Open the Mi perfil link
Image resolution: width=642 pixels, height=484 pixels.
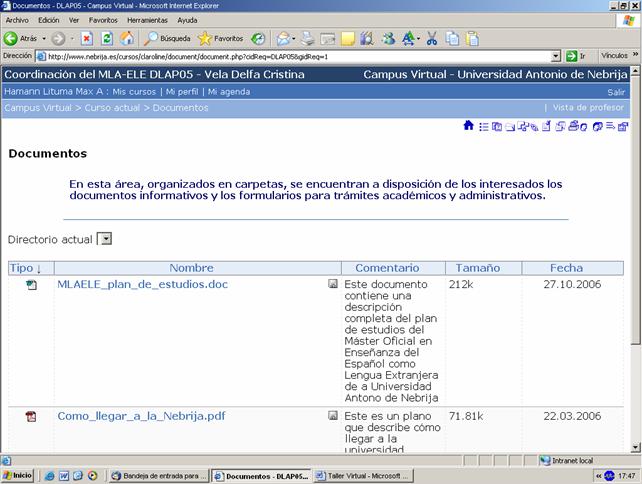(x=182, y=92)
